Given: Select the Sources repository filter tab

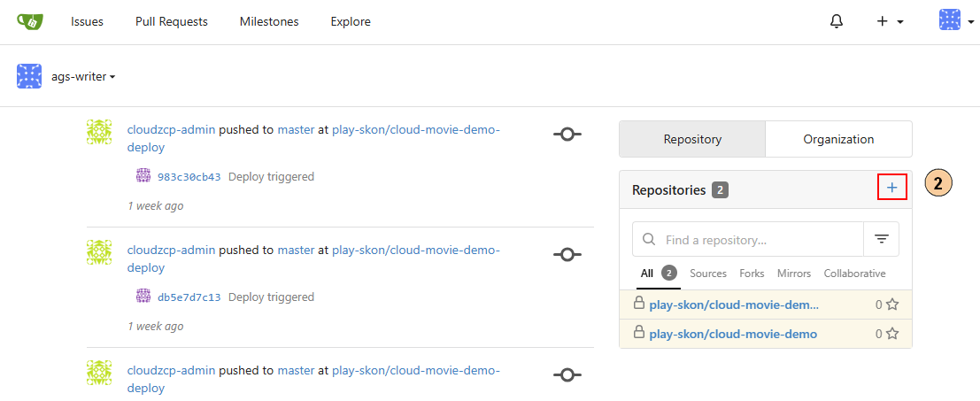Looking at the screenshot, I should point(707,274).
